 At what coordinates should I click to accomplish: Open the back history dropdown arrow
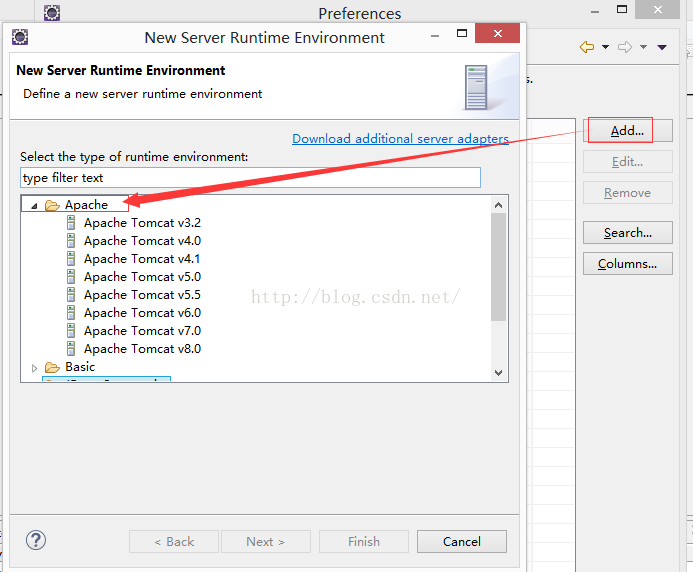pos(605,47)
